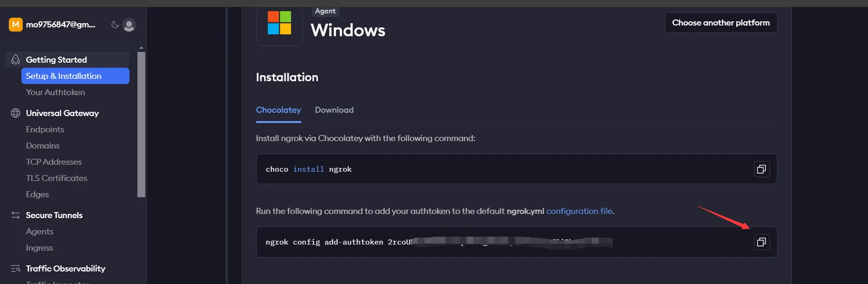Open Your Authtoken page
The width and height of the screenshot is (868, 284).
pos(55,92)
